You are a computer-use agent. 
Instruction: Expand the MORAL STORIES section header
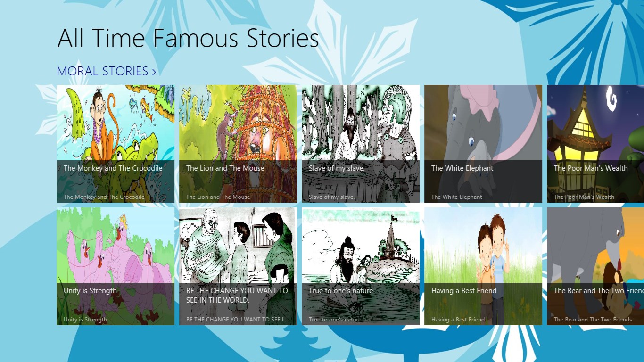[107, 71]
